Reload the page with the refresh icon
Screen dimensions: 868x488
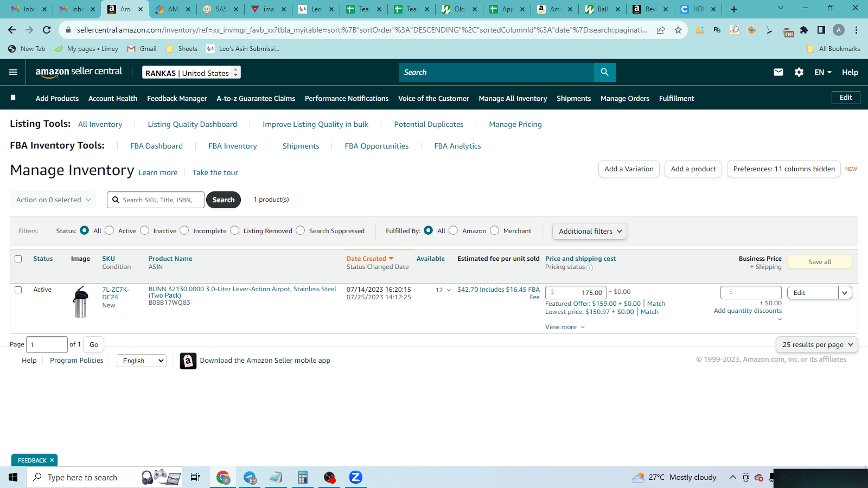point(47,30)
